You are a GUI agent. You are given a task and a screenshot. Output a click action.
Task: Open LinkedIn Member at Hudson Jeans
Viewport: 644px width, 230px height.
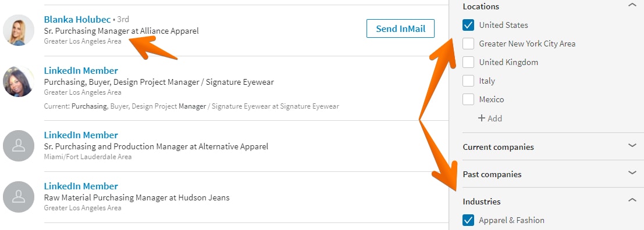81,186
